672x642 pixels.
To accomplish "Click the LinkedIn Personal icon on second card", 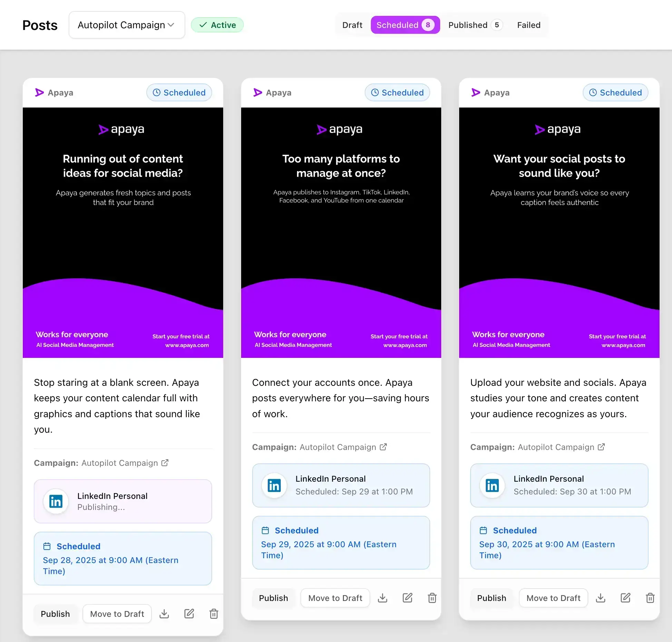I will pos(274,485).
